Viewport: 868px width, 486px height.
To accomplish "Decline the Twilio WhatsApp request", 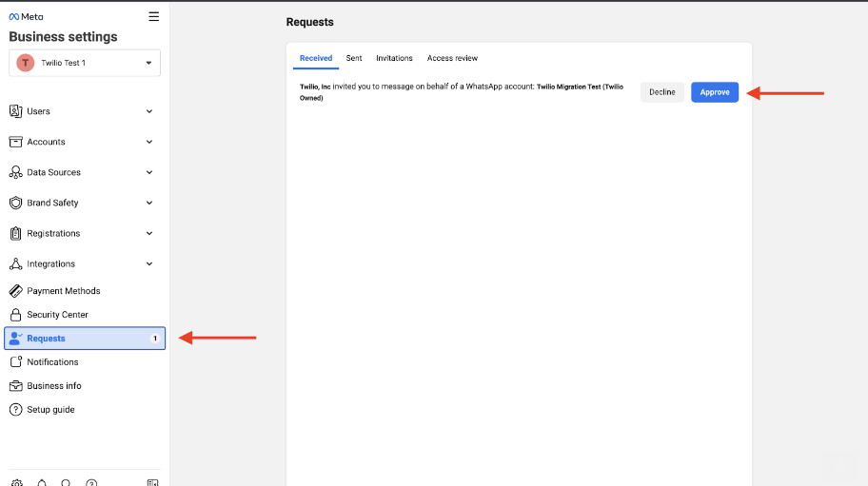I will (x=662, y=92).
